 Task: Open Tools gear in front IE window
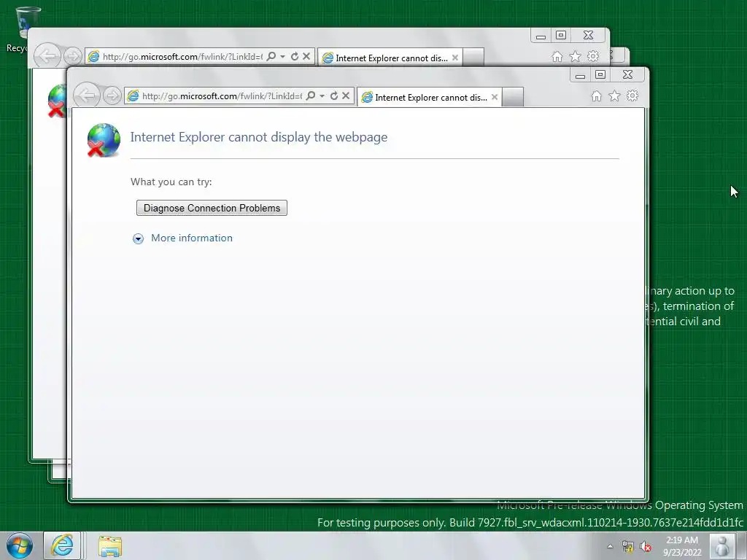click(x=632, y=96)
